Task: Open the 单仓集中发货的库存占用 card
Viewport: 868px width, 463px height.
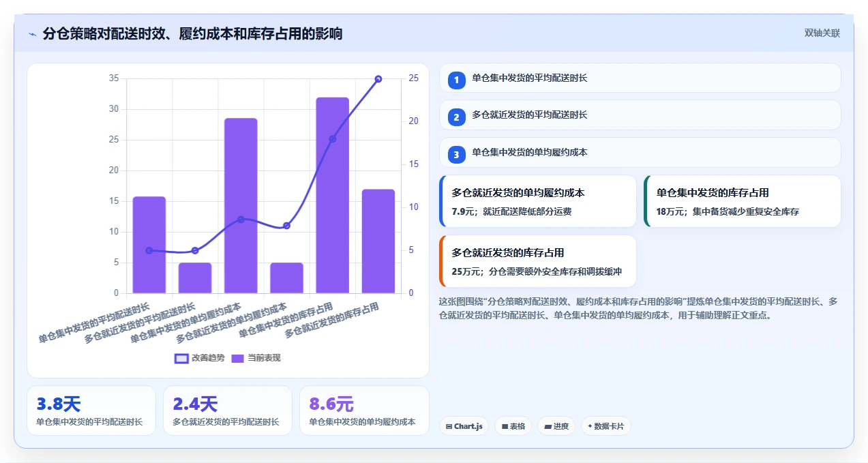Action: click(743, 201)
